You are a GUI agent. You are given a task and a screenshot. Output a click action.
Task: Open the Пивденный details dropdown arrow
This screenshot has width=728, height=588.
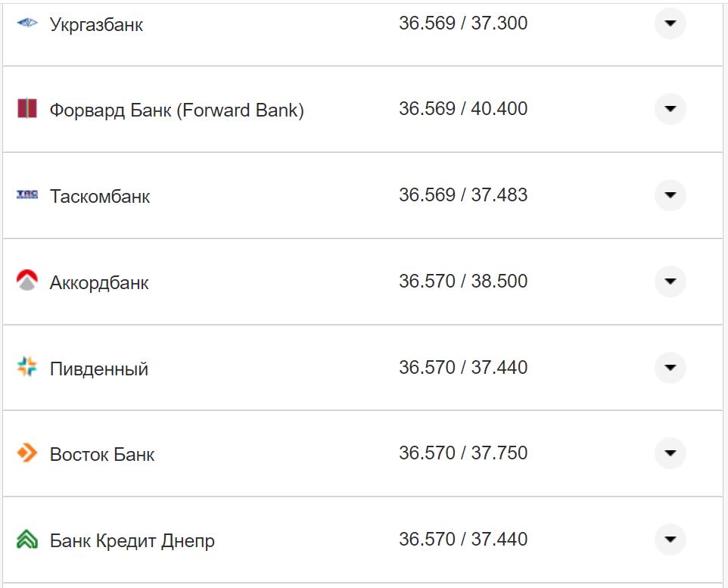[670, 368]
